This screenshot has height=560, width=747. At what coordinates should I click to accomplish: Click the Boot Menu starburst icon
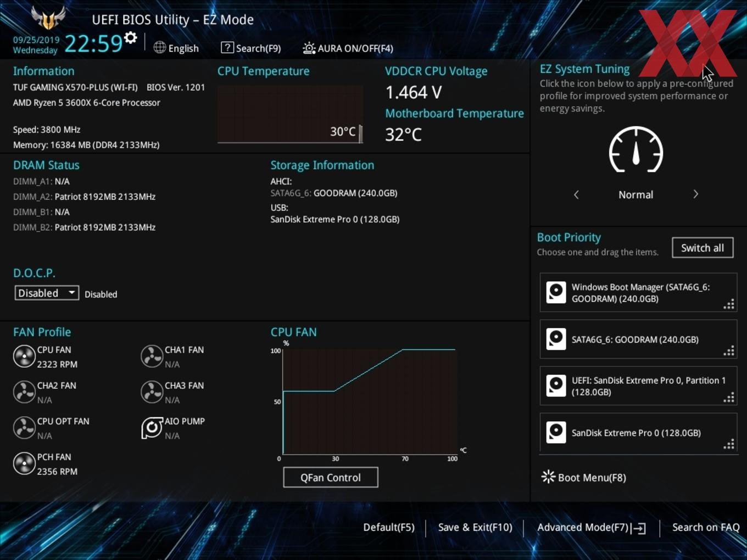548,477
